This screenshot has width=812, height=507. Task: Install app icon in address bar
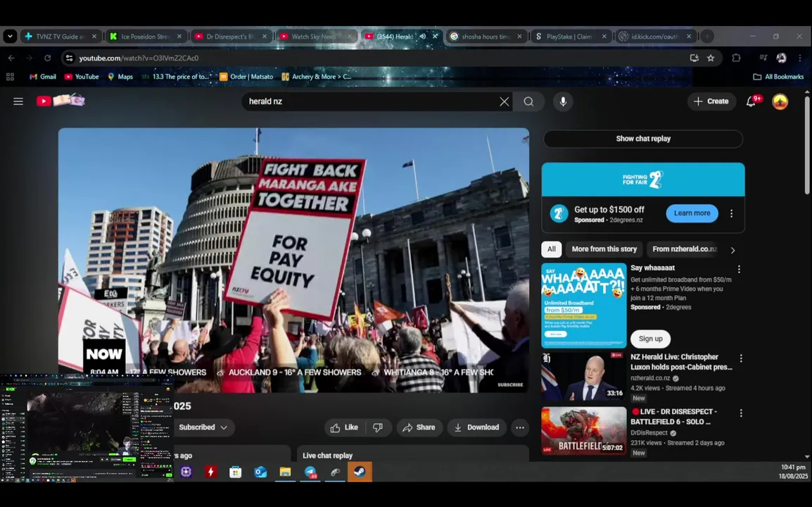tap(694, 58)
